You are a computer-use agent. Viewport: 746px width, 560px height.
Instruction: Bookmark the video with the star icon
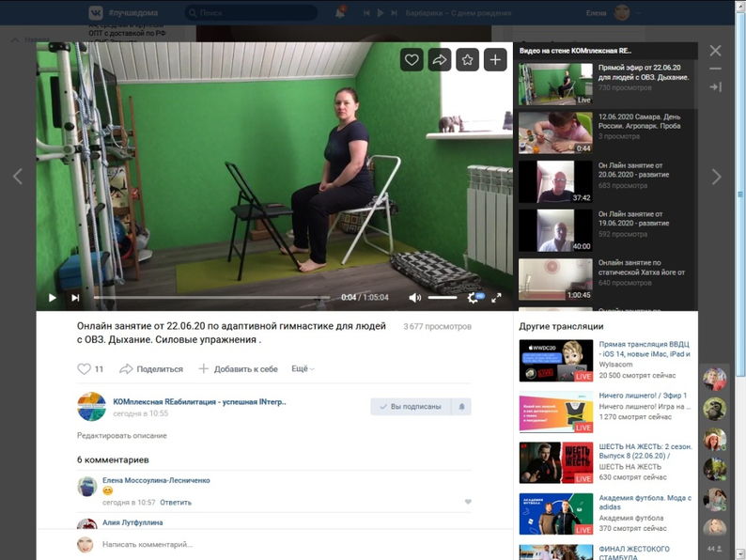(468, 60)
